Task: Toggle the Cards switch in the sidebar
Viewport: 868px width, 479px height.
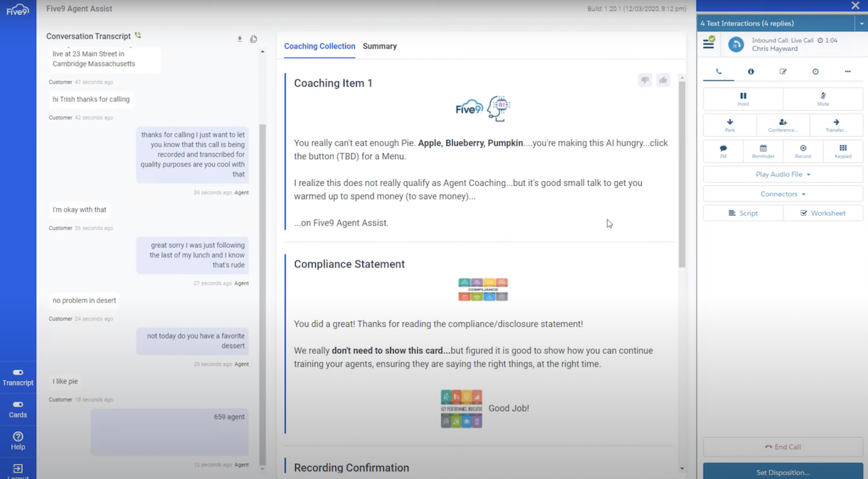Action: click(18, 404)
